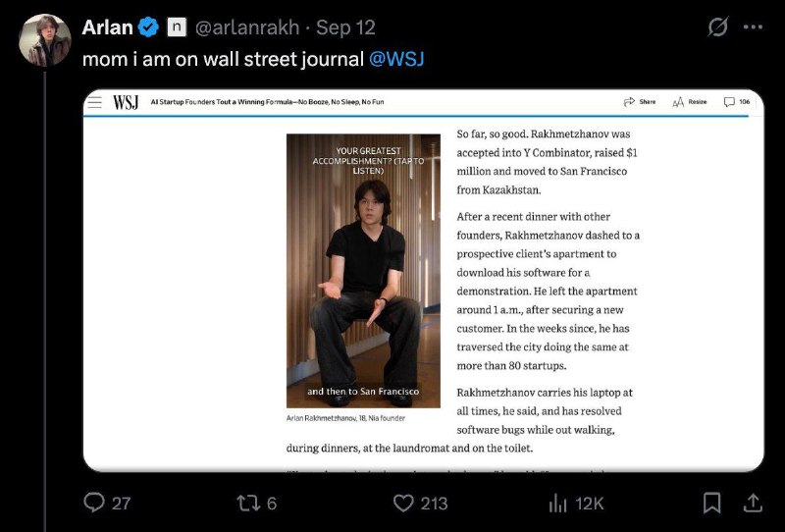Click the Share button in WSJ header

coord(640,102)
